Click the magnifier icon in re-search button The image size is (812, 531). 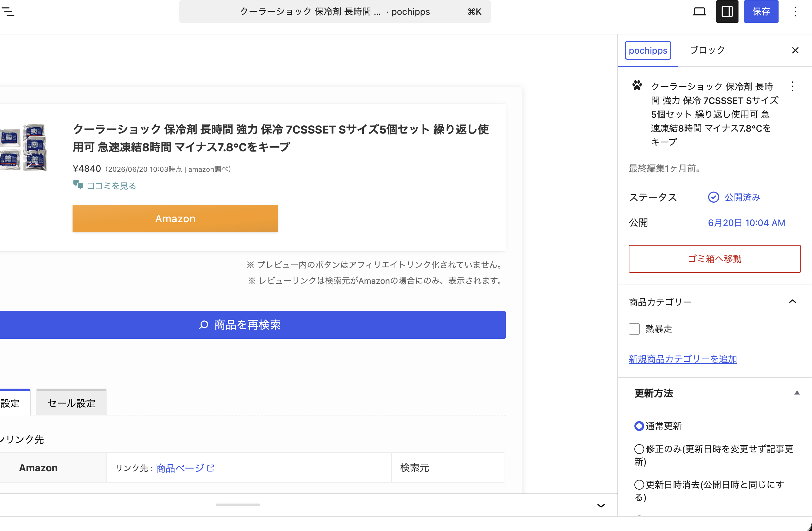point(203,325)
